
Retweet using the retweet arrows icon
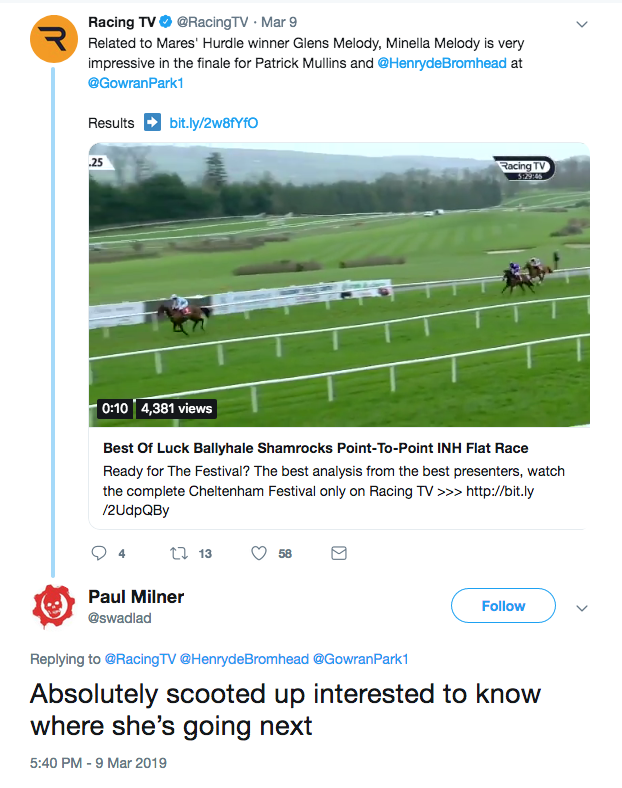179,553
